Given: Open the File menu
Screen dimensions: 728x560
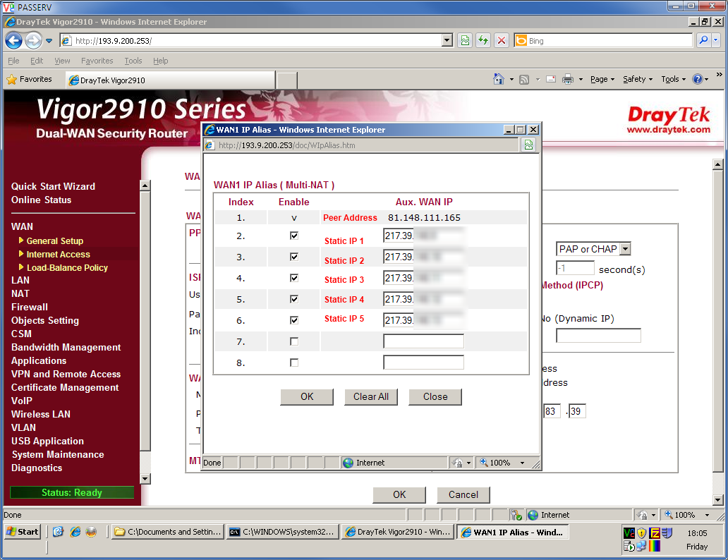Looking at the screenshot, I should [13, 61].
